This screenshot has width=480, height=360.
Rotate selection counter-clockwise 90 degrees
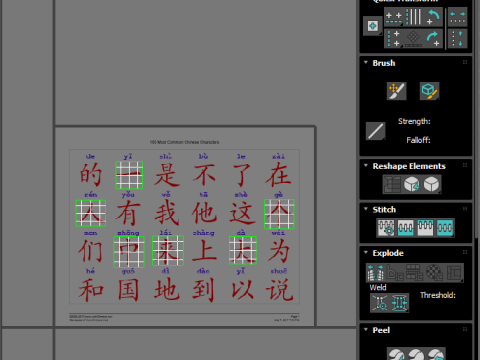click(433, 17)
